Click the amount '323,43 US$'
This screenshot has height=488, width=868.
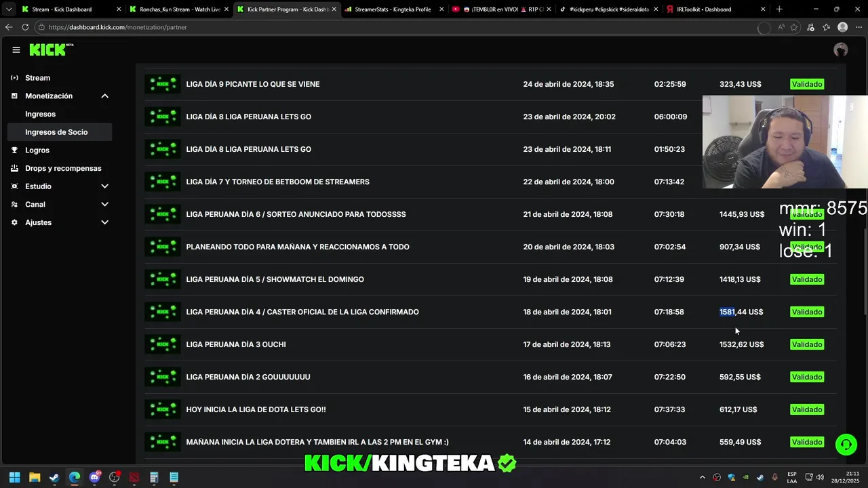point(741,84)
